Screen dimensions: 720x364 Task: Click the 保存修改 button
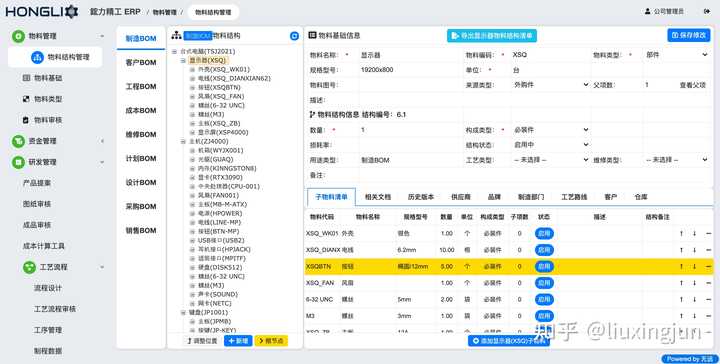pos(689,35)
